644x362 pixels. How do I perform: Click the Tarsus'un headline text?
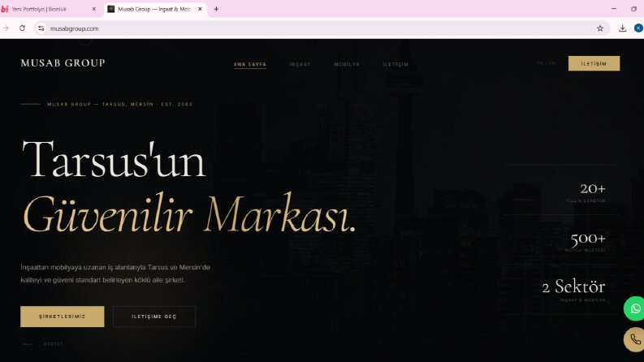coord(114,159)
